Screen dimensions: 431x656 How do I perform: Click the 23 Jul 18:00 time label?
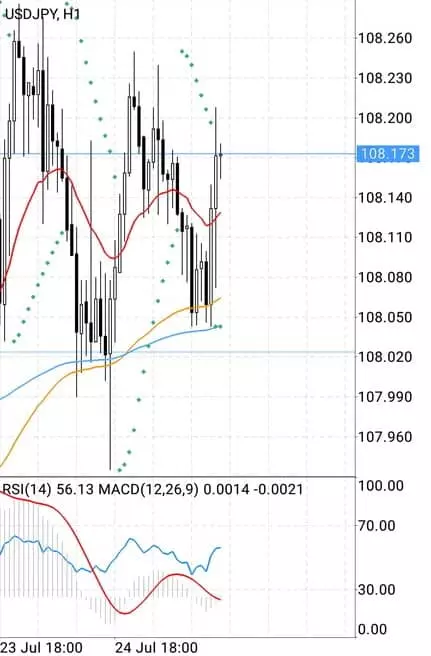click(42, 647)
